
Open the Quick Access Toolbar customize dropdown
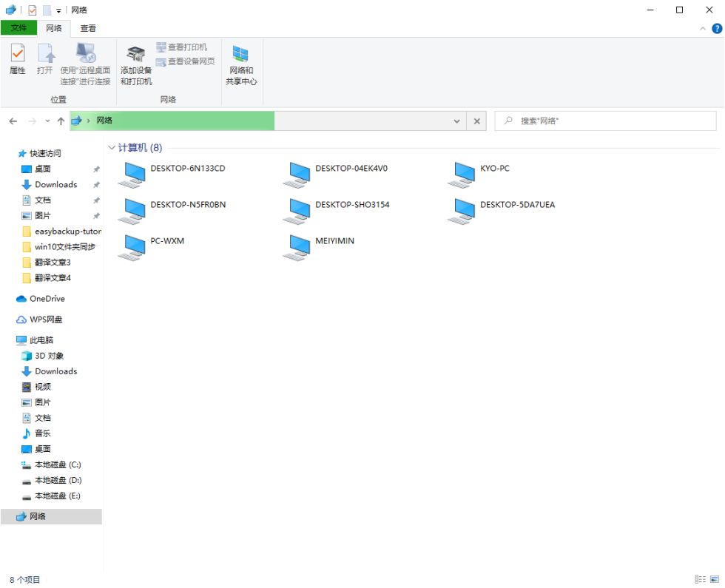(x=58, y=10)
